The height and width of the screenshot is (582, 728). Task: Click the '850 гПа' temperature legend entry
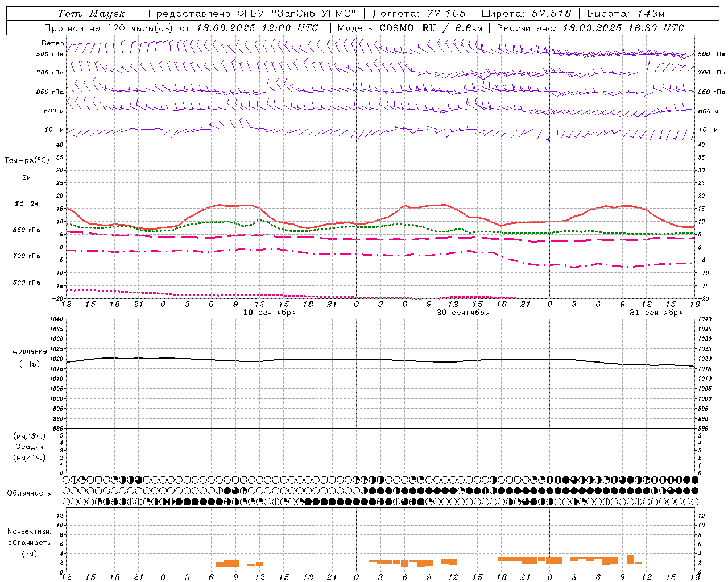[27, 230]
